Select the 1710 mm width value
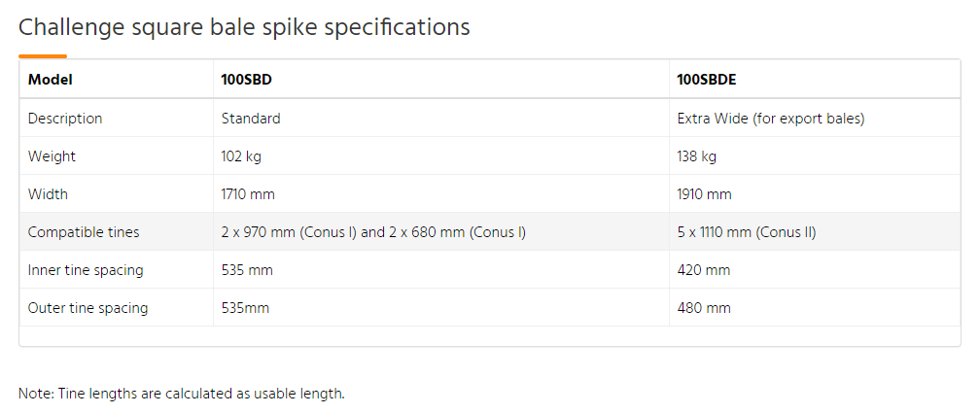980x414 pixels. pos(248,194)
